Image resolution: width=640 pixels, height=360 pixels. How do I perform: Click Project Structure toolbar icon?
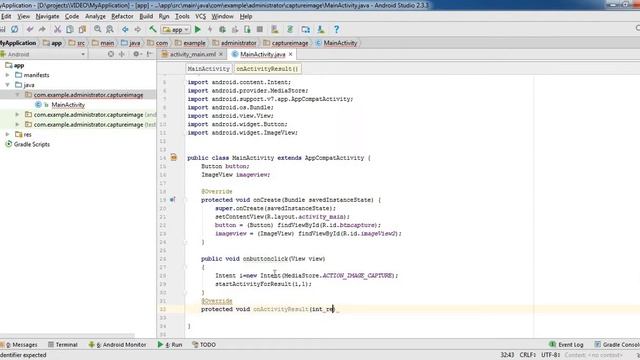[x=305, y=29]
